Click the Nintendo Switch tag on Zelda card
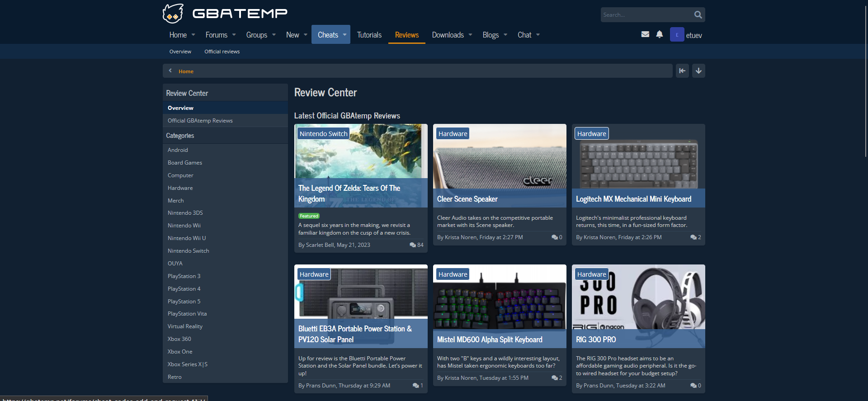The width and height of the screenshot is (868, 401). point(323,134)
